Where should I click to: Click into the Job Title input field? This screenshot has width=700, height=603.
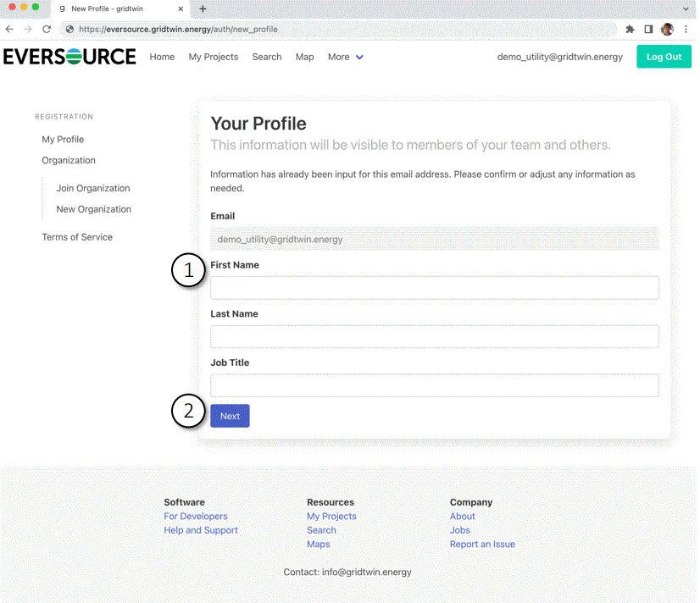tap(434, 384)
